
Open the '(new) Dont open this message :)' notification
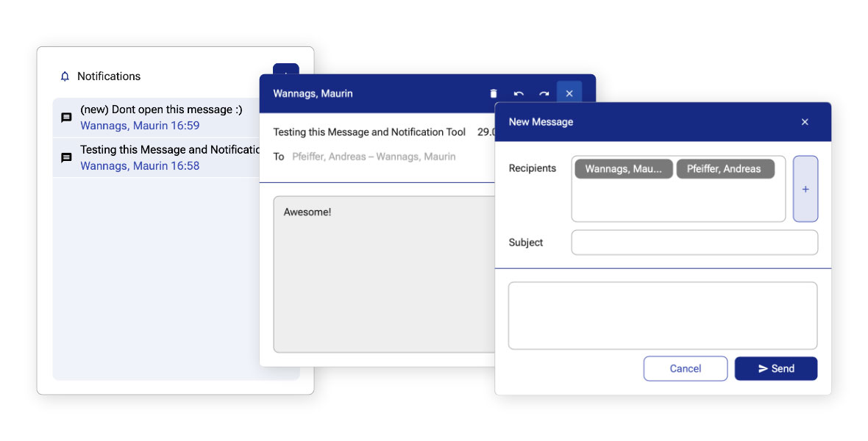coord(156,118)
